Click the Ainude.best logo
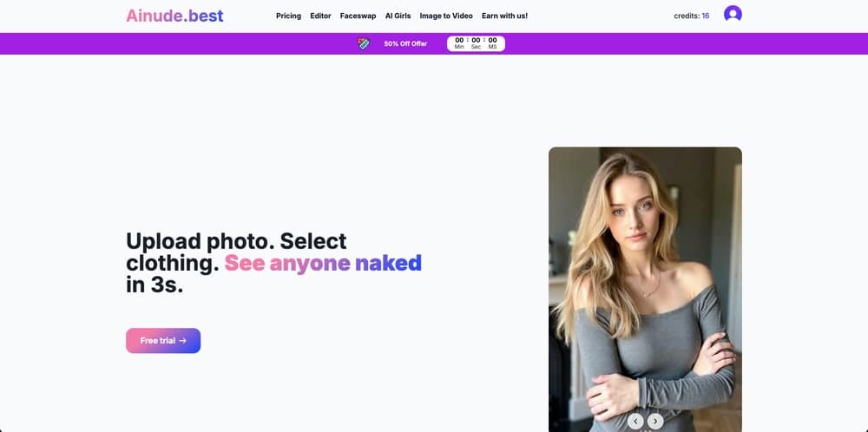The image size is (868, 432). [174, 16]
